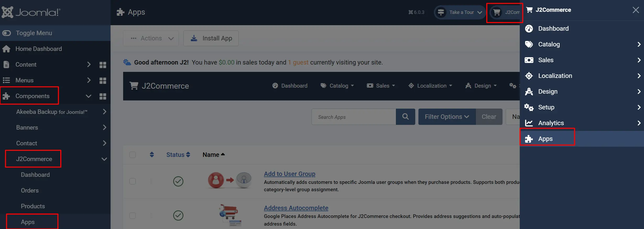This screenshot has height=229, width=644.
Task: Click the Address Autocomplete thumbnail
Action: pyautogui.click(x=230, y=215)
